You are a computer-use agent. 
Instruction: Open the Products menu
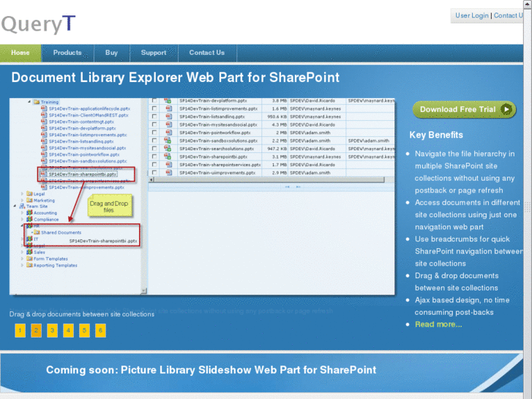pos(67,53)
